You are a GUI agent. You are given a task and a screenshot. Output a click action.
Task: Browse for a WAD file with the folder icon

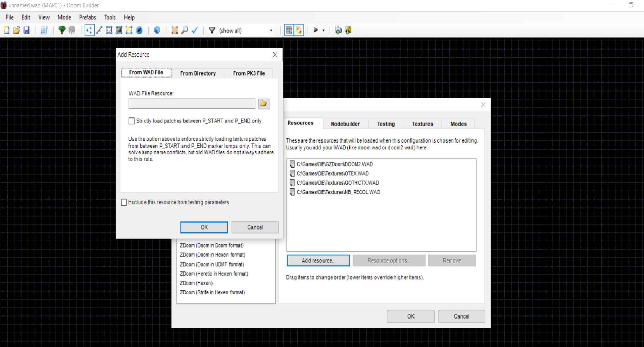(x=264, y=104)
